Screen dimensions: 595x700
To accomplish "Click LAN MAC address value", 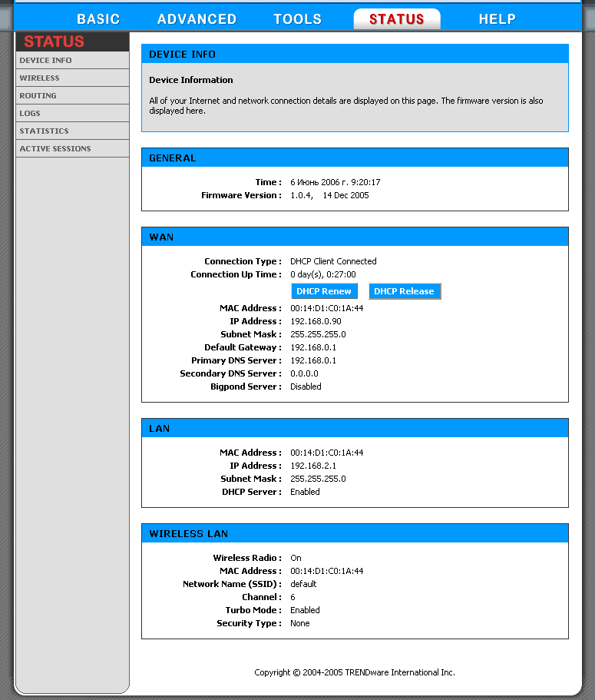I will tap(326, 453).
